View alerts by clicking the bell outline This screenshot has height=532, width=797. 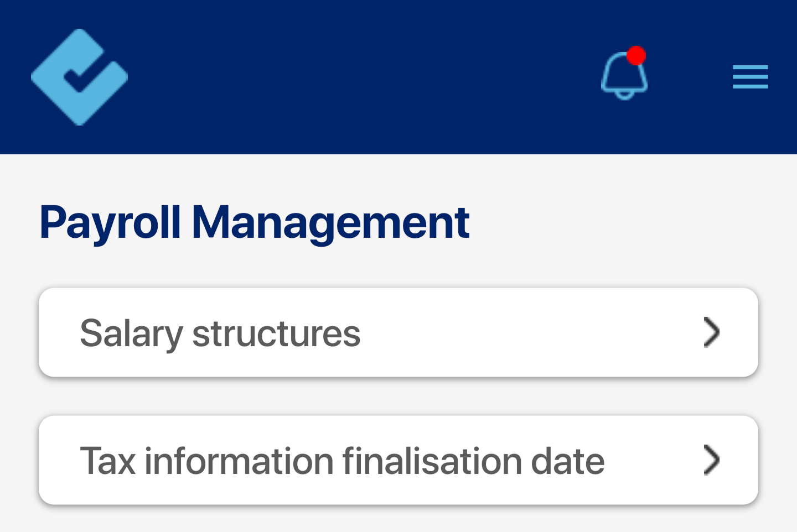[x=624, y=75]
